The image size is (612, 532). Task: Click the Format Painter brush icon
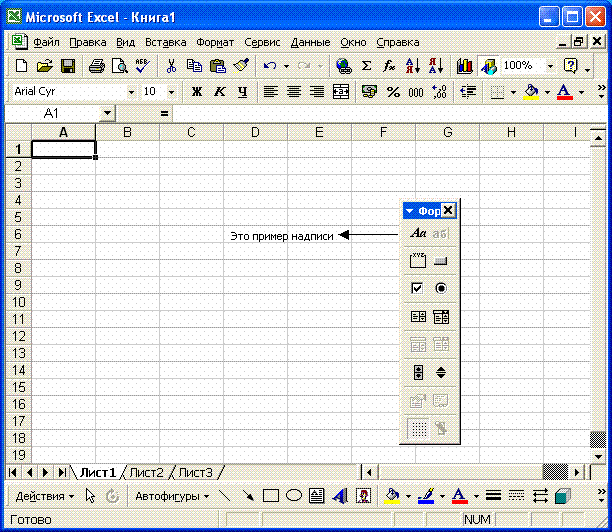[x=241, y=66]
